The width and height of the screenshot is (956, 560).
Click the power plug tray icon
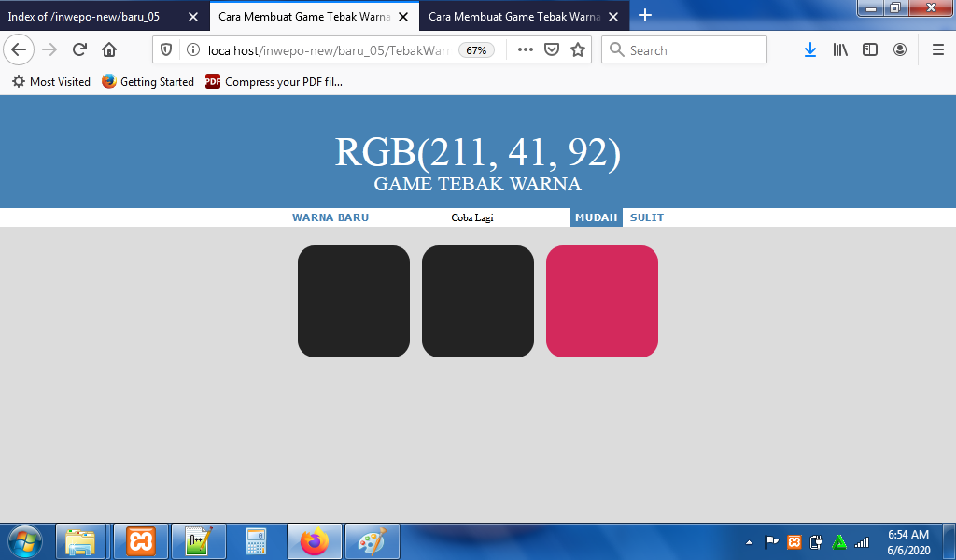tap(816, 541)
